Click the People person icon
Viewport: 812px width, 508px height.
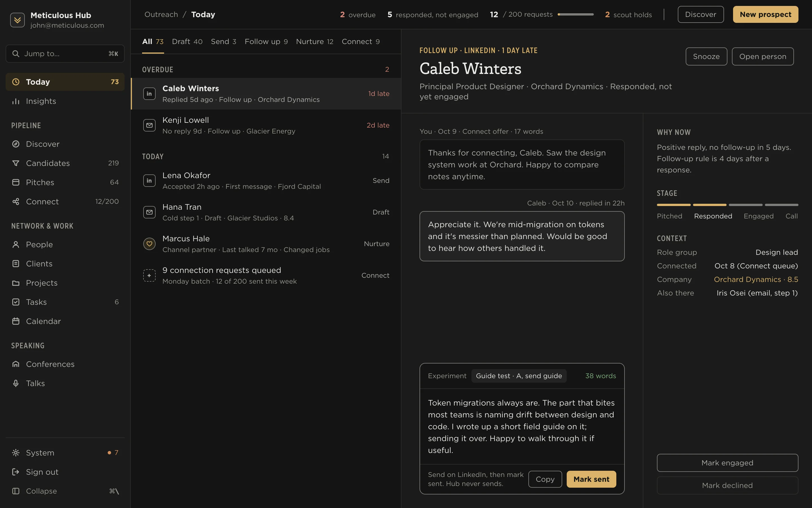click(x=16, y=244)
